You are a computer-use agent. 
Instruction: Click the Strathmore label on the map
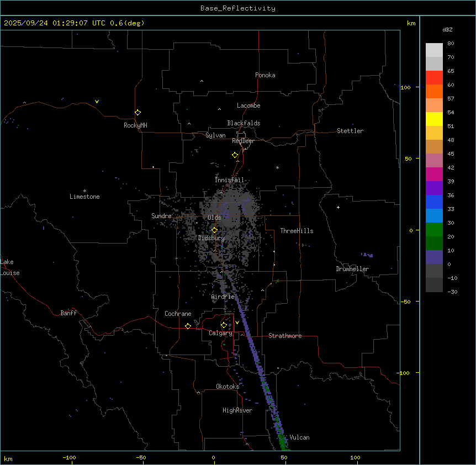(285, 336)
